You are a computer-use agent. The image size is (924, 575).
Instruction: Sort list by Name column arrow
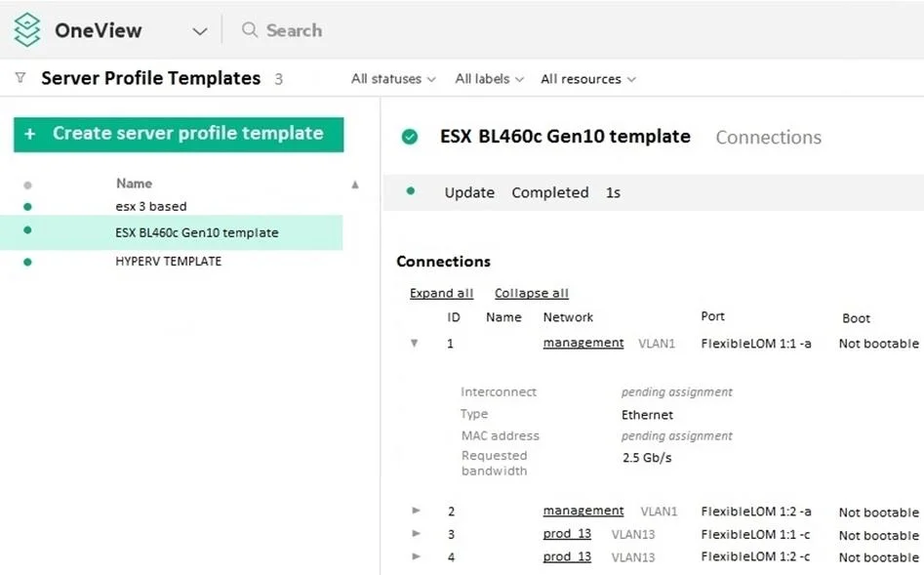click(x=355, y=185)
